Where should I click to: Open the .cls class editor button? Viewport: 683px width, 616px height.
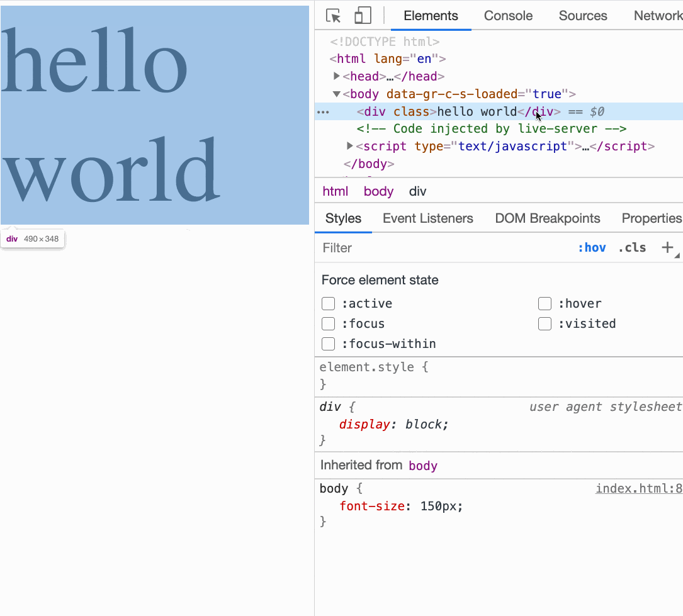pyautogui.click(x=632, y=248)
